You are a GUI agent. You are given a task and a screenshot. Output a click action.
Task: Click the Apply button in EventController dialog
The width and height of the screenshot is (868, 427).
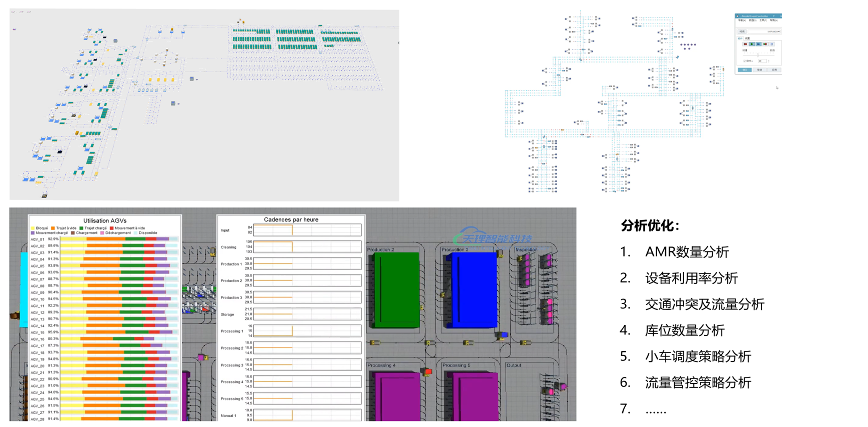(x=774, y=70)
